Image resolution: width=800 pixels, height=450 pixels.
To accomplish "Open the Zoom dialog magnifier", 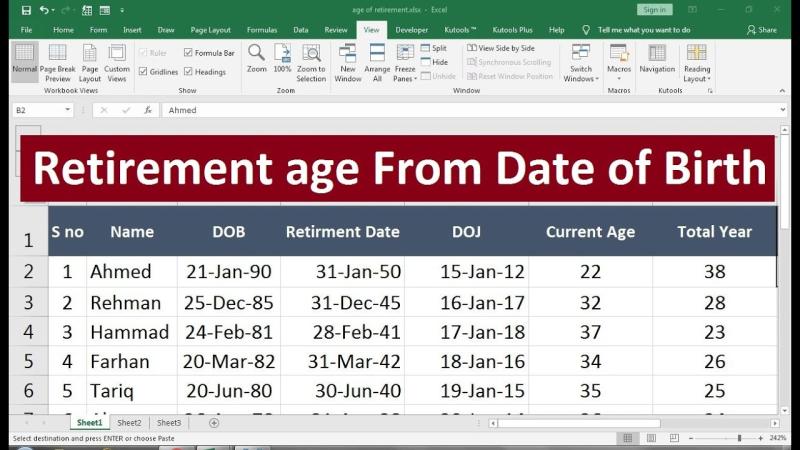I will (x=257, y=58).
